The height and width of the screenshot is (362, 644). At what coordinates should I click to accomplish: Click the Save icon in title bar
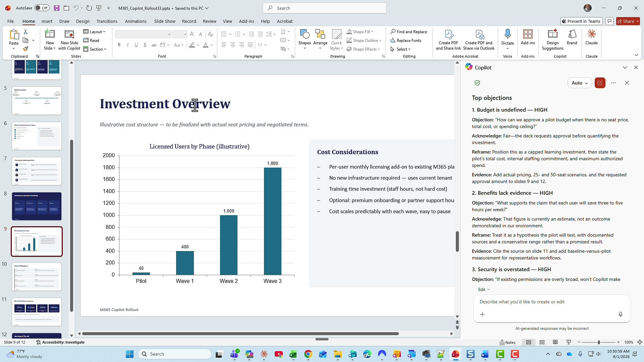coord(57,8)
